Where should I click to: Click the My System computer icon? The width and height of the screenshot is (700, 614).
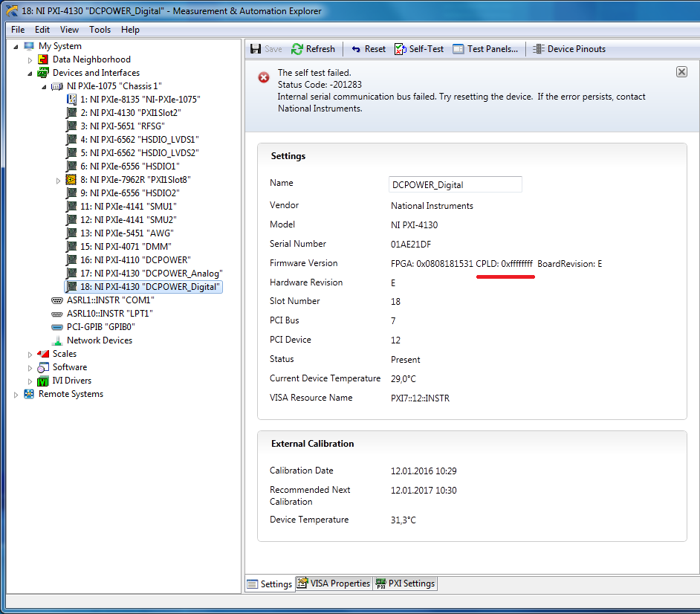pyautogui.click(x=29, y=46)
